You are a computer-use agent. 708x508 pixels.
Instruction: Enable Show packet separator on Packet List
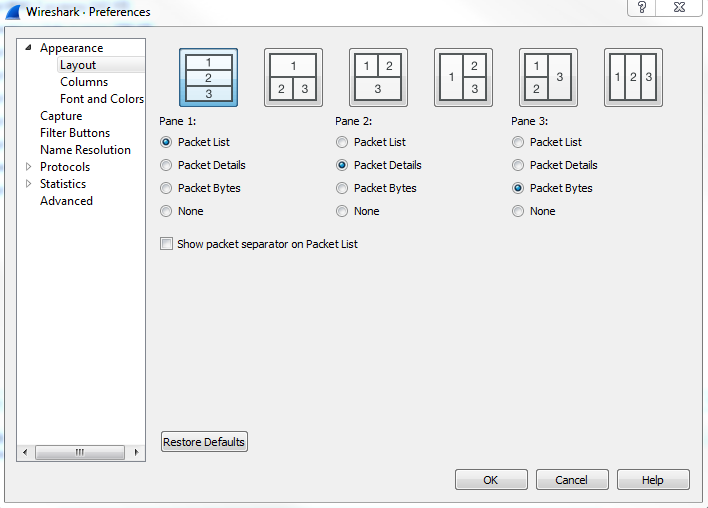[x=166, y=244]
